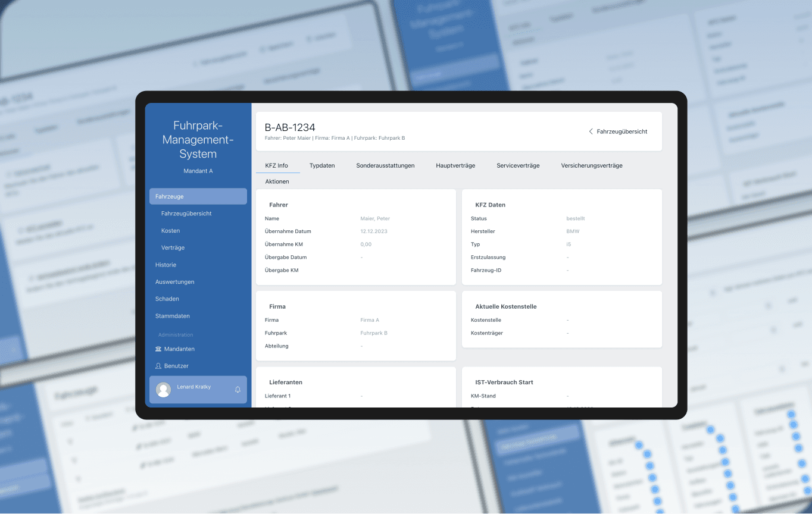Select the KFZ Info tab
This screenshot has width=812, height=514.
pyautogui.click(x=277, y=165)
